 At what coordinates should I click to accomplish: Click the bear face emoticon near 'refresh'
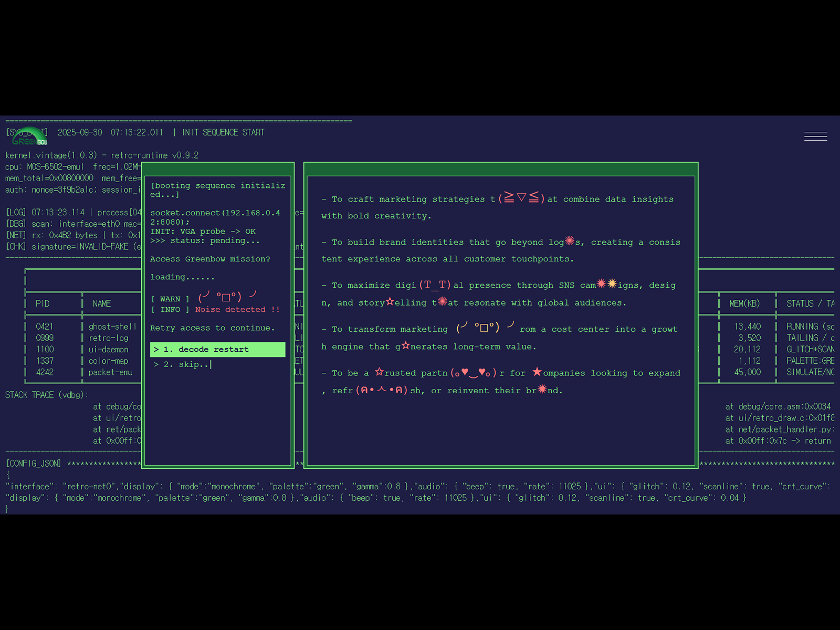[382, 390]
